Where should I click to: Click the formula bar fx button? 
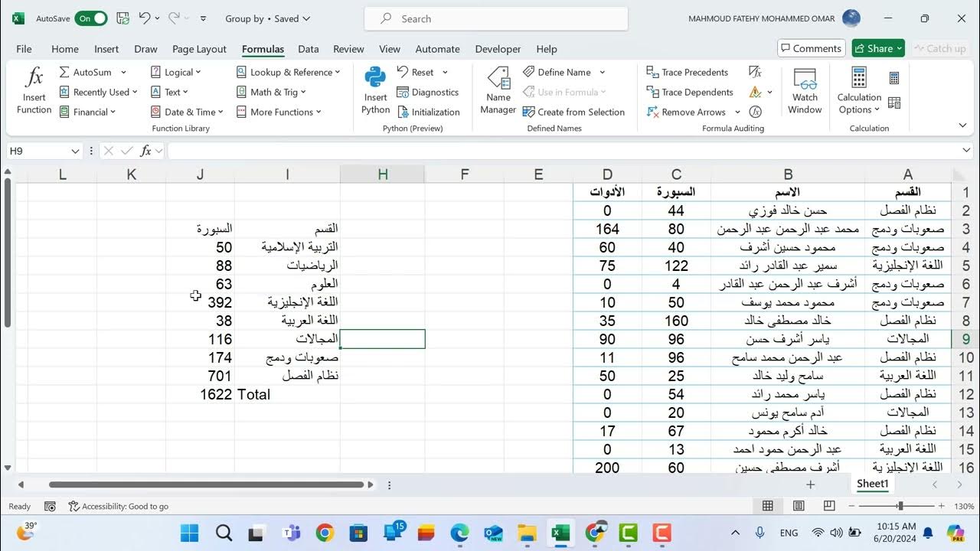point(145,151)
